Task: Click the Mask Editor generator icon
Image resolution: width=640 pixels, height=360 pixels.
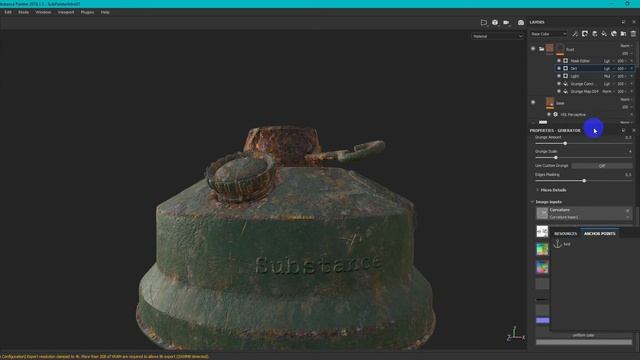Action: pos(566,61)
